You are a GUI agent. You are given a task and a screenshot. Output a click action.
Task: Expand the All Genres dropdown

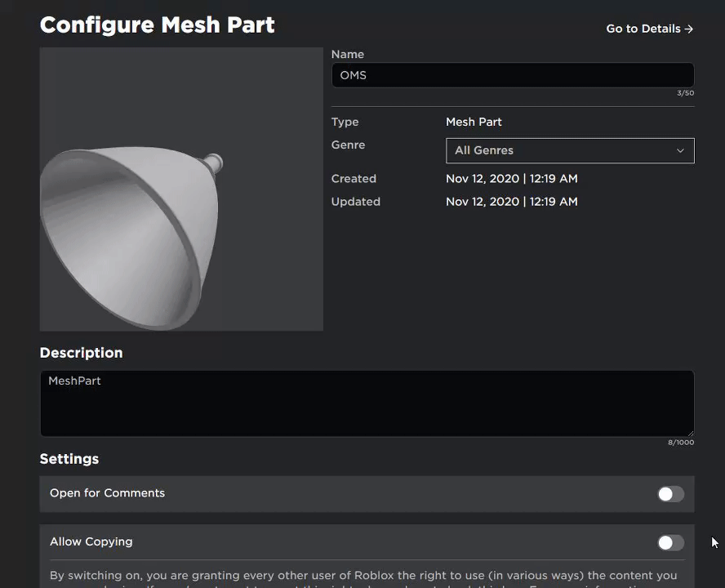570,150
